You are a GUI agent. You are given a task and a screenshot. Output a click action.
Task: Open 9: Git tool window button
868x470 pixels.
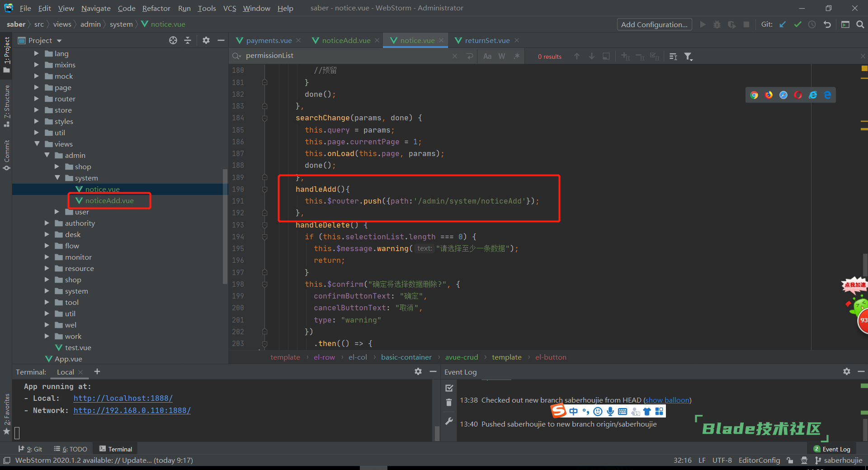tap(30, 449)
